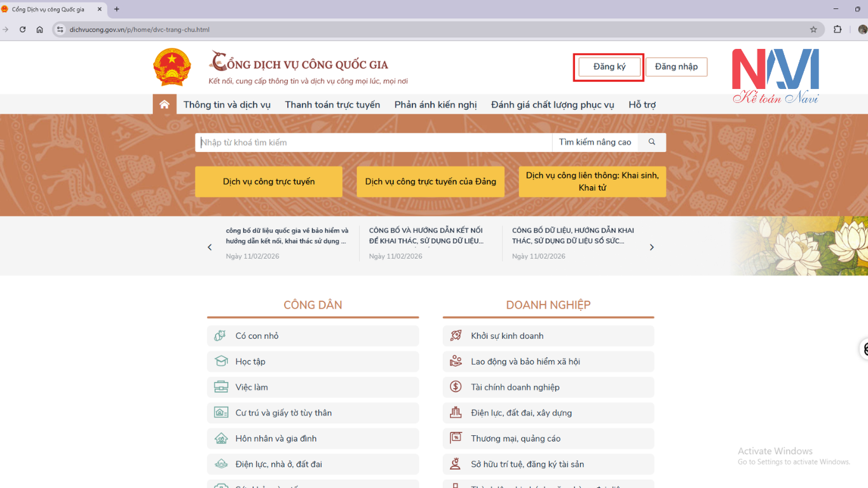Show next news with right carousel arrow
Image resolution: width=868 pixels, height=488 pixels.
(x=651, y=247)
